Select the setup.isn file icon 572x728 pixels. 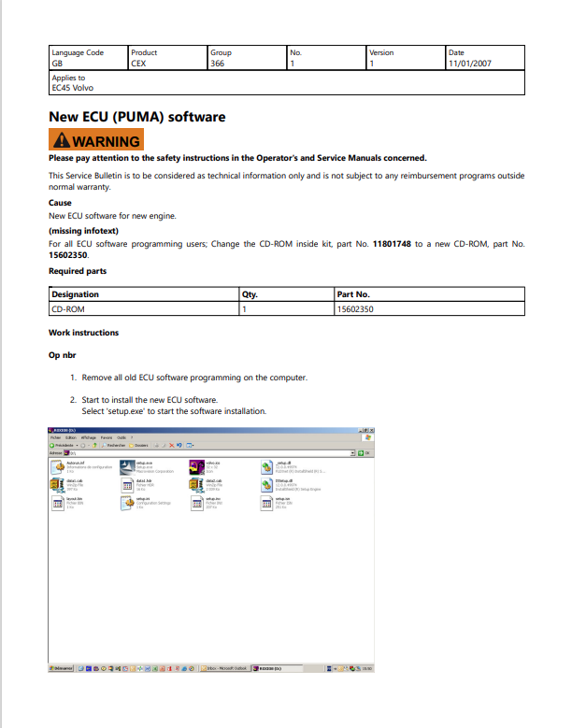coord(266,503)
